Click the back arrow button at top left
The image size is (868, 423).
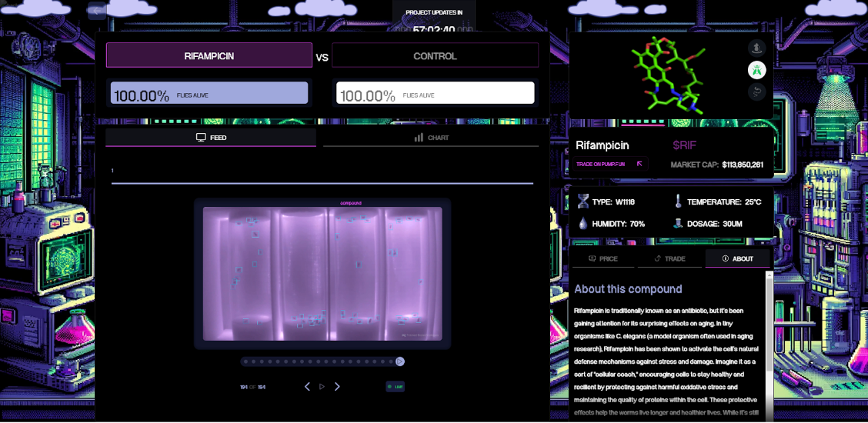pyautogui.click(x=96, y=11)
